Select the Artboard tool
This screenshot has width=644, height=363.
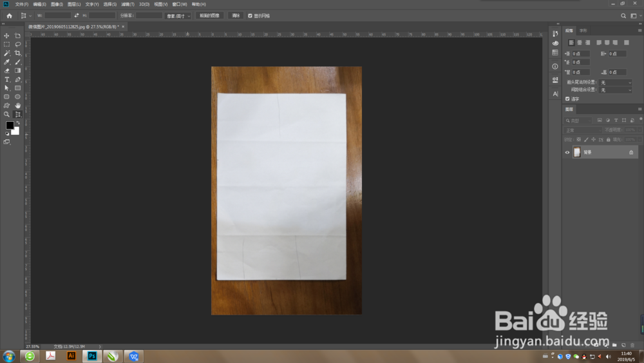pyautogui.click(x=17, y=35)
